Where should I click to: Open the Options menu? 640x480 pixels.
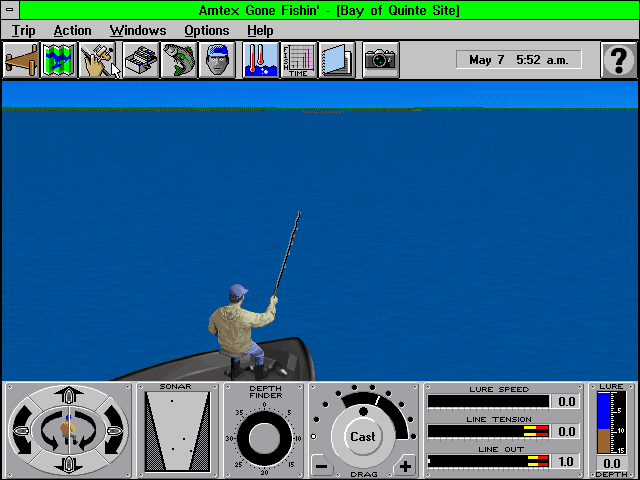click(207, 31)
